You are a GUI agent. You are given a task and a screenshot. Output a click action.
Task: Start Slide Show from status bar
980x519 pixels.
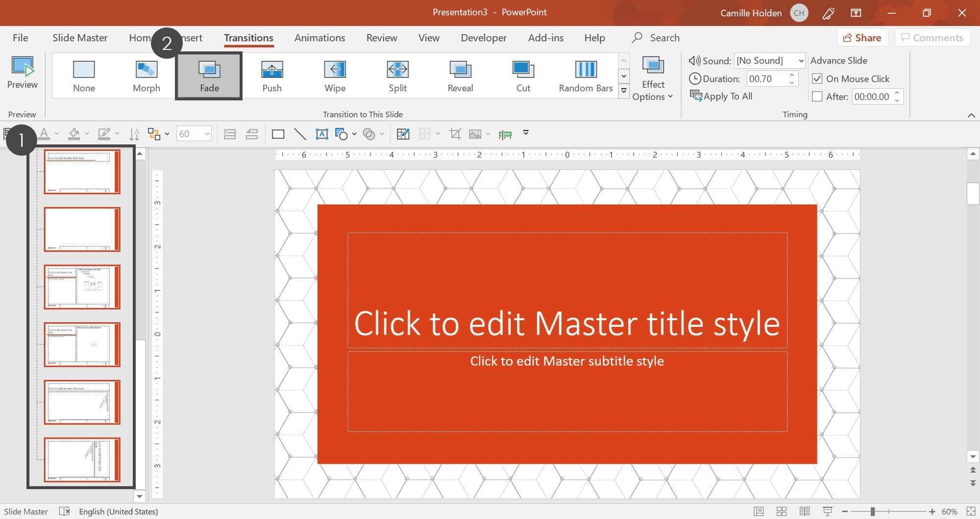point(828,511)
